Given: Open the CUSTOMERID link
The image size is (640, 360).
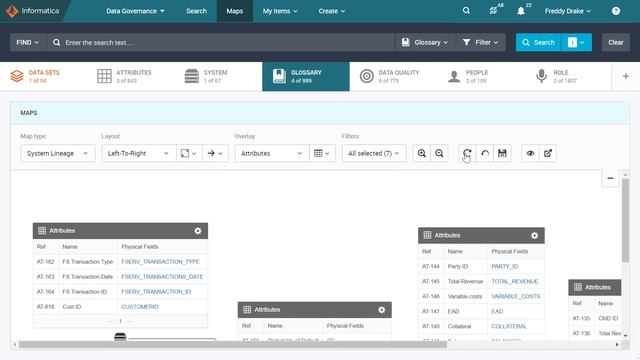Looking at the screenshot, I should coord(140,307).
